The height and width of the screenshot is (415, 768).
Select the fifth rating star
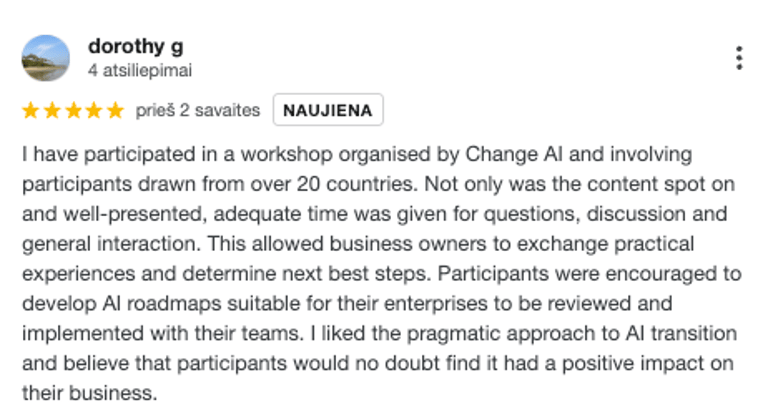(115, 110)
